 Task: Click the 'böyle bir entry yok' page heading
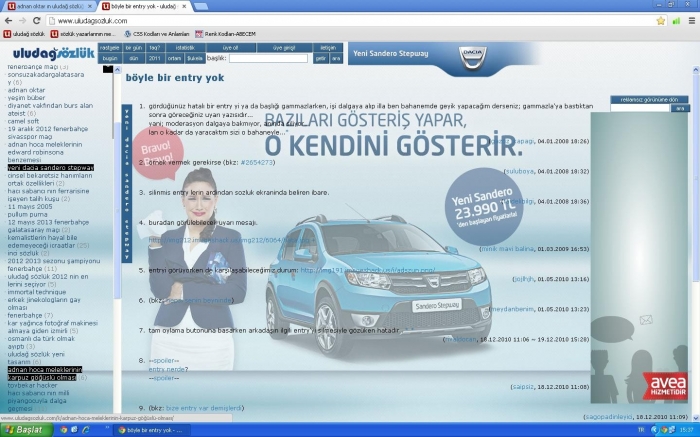(x=175, y=78)
